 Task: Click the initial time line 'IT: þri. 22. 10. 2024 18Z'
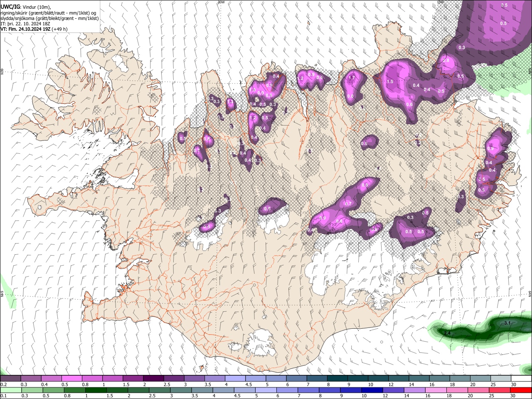(25, 24)
